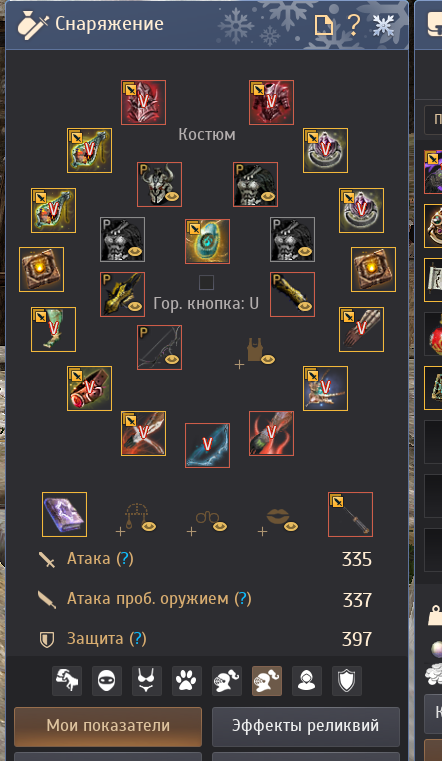Select the syringe tool slot
This screenshot has width=442, height=761.
tap(350, 514)
